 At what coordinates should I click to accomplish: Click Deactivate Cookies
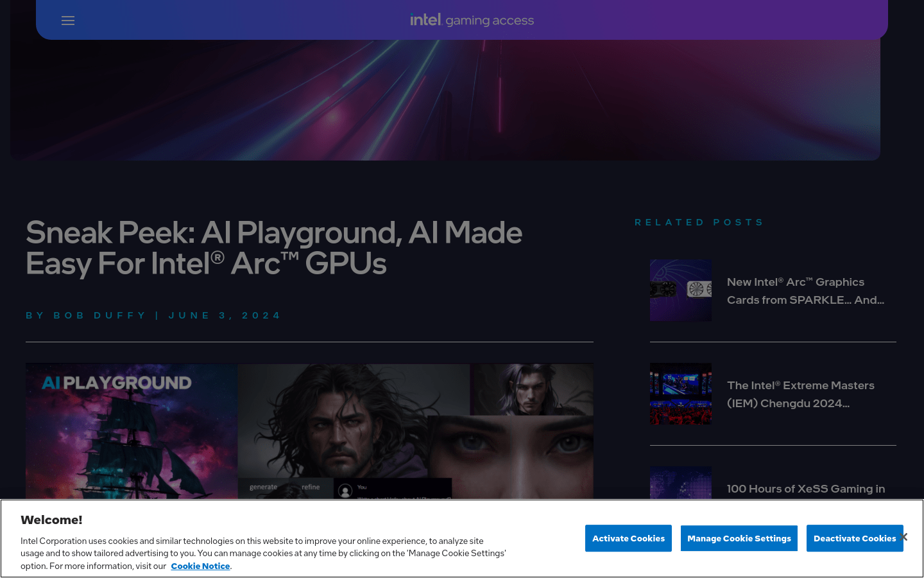pos(855,538)
